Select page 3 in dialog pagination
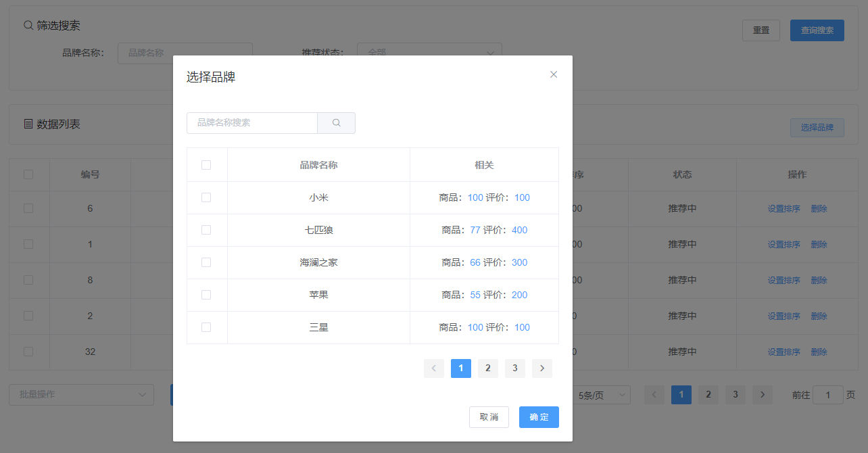 tap(515, 368)
